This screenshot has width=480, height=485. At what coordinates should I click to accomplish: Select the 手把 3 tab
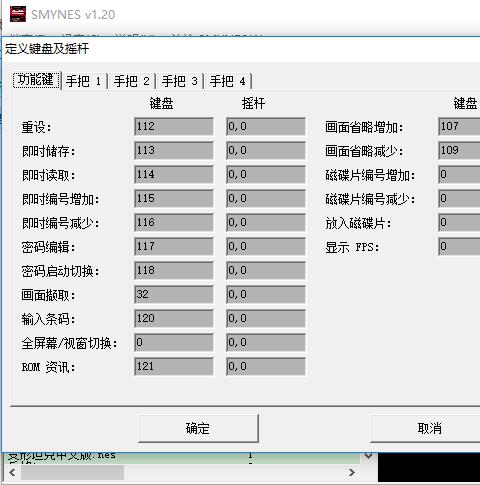[180, 81]
